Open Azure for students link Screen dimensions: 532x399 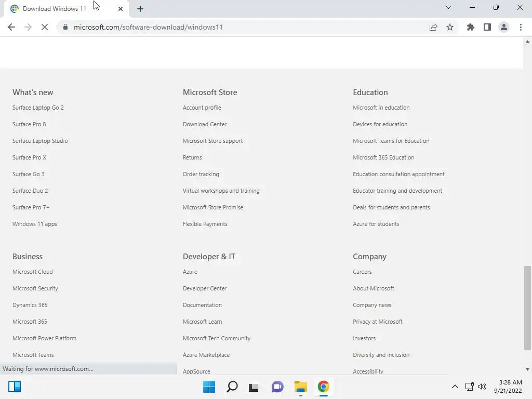tap(376, 224)
